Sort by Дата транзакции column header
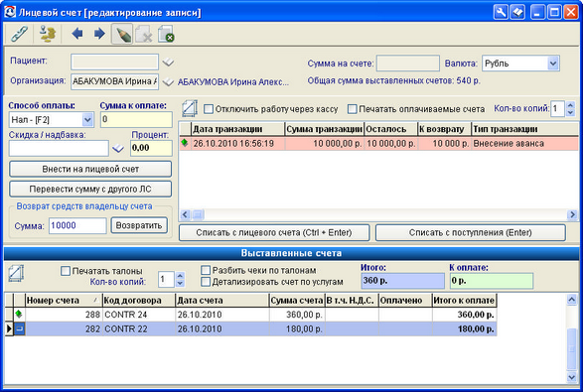Viewport: 583px width, 392px height. click(x=238, y=129)
